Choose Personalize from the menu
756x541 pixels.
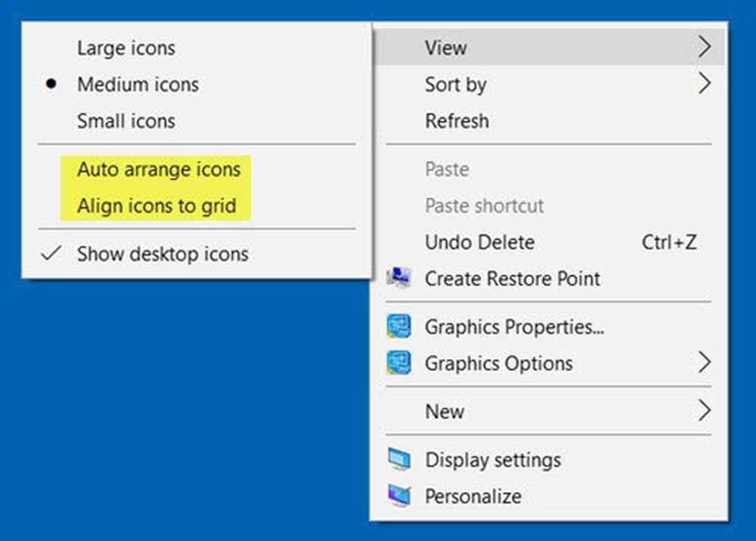(473, 496)
